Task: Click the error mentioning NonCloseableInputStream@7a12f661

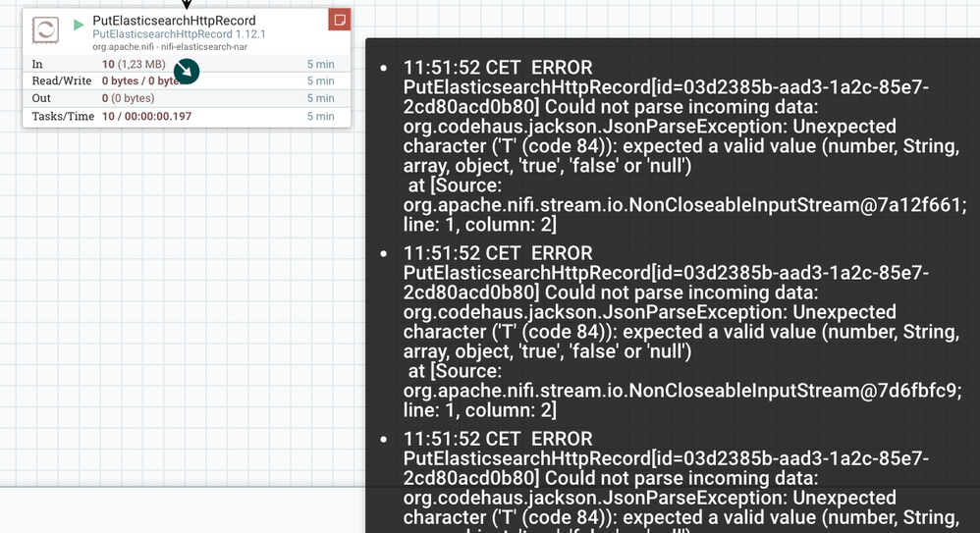Action: (684, 146)
